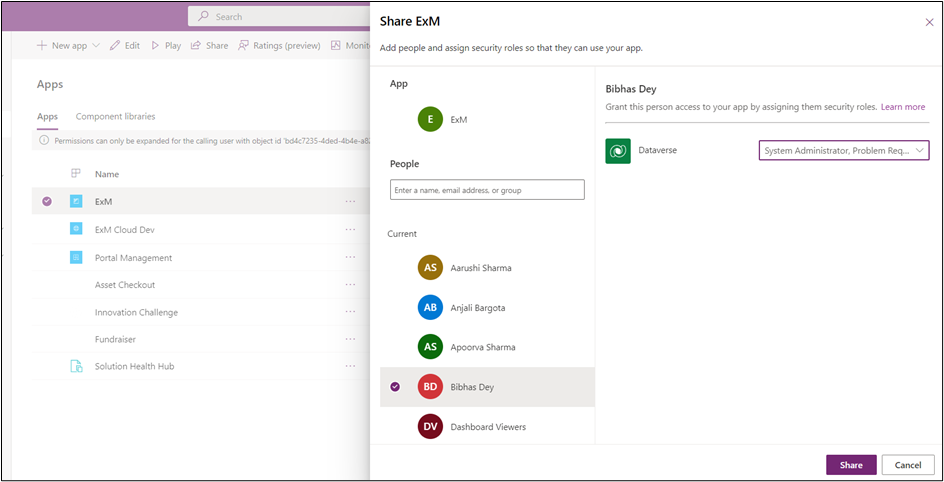944x482 pixels.
Task: Open the ExM Cloud Dev app
Action: tap(125, 229)
